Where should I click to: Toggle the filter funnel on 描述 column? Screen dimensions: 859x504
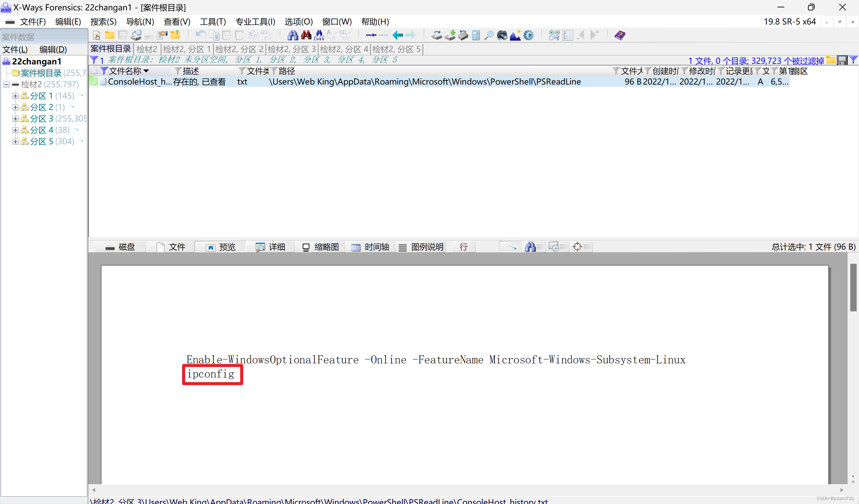click(x=177, y=71)
